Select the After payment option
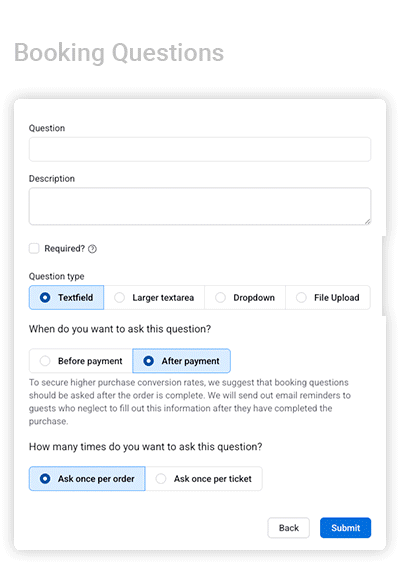400x572 pixels. [181, 361]
